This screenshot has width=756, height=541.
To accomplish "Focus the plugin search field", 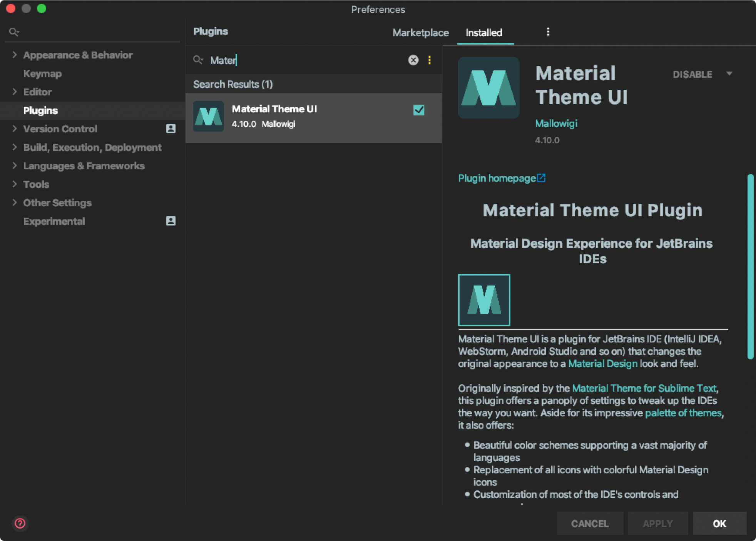I will [x=308, y=60].
